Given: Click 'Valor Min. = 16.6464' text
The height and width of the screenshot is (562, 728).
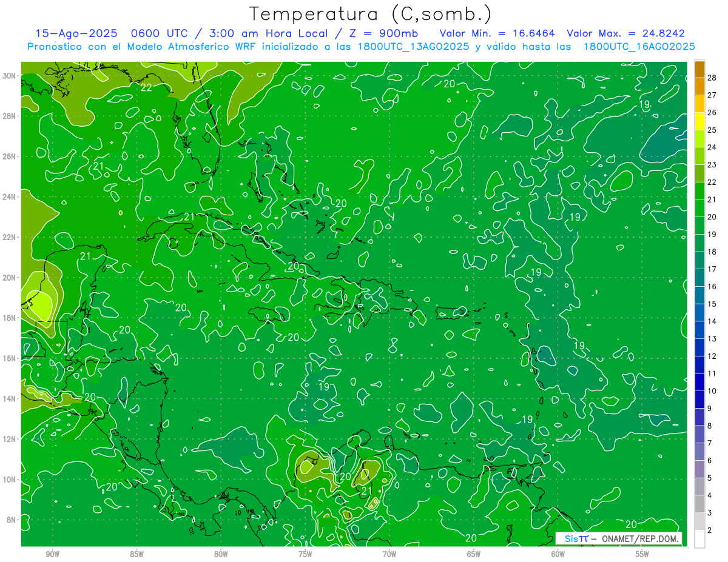Looking at the screenshot, I should tap(497, 34).
